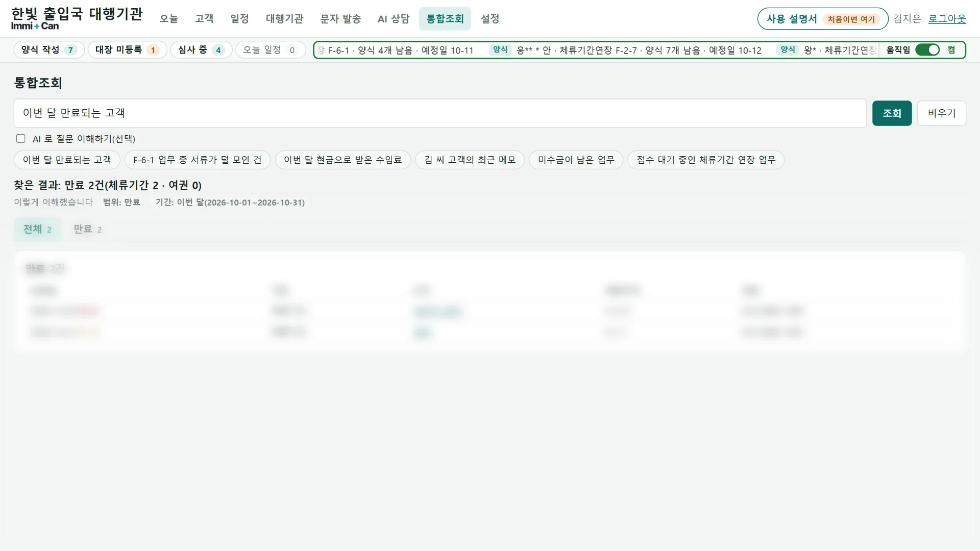
Task: Click the green 조회 button
Action: coord(892,113)
